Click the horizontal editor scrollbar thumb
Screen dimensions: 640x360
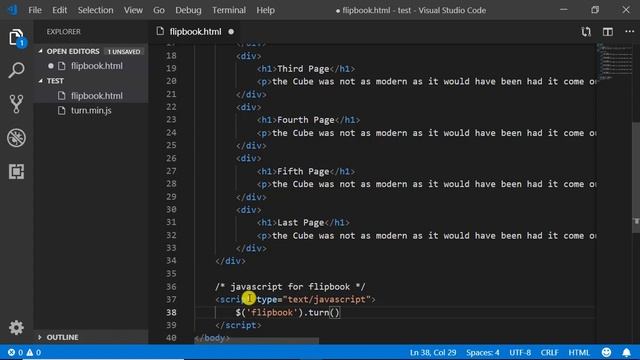(x=256, y=340)
